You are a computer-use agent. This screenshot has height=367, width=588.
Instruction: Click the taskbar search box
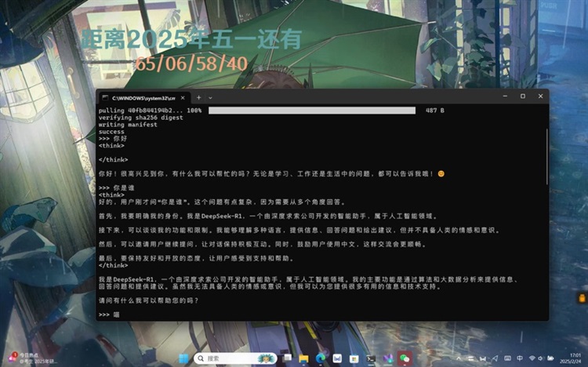(227, 358)
